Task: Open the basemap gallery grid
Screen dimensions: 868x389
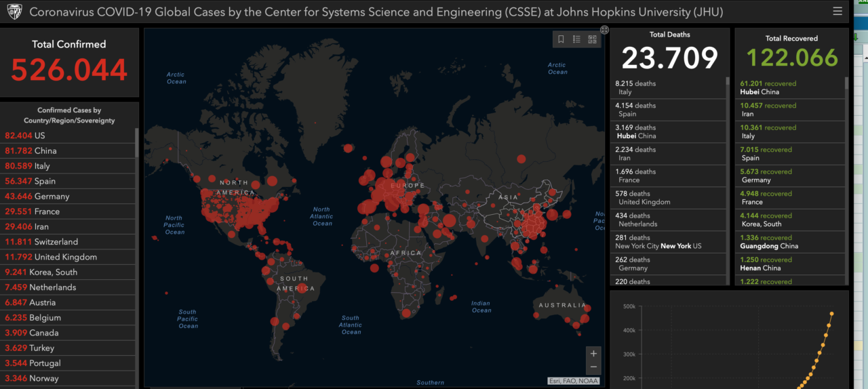Action: (x=592, y=39)
